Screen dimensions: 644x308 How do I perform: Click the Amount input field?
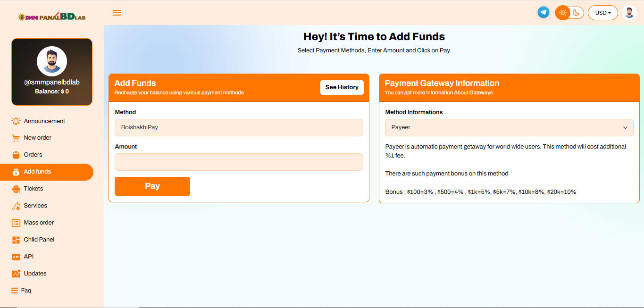(x=239, y=162)
